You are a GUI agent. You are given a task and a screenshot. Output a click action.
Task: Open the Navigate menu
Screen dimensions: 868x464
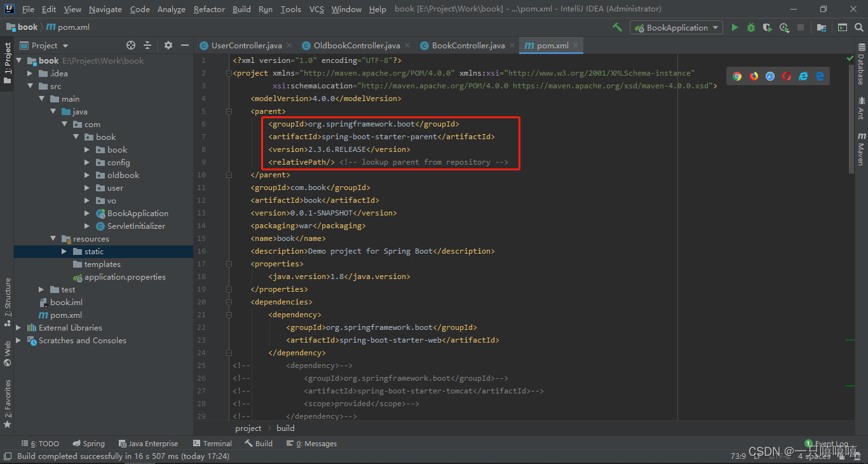pos(105,9)
